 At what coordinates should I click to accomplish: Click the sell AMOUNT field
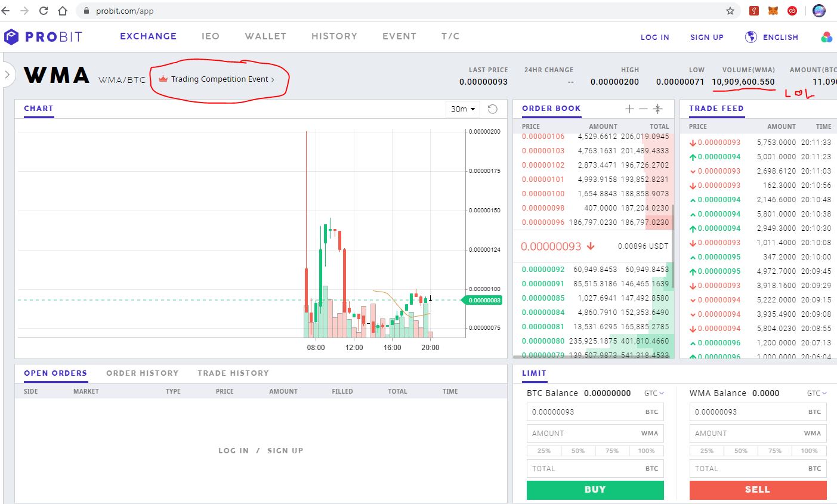pos(758,434)
